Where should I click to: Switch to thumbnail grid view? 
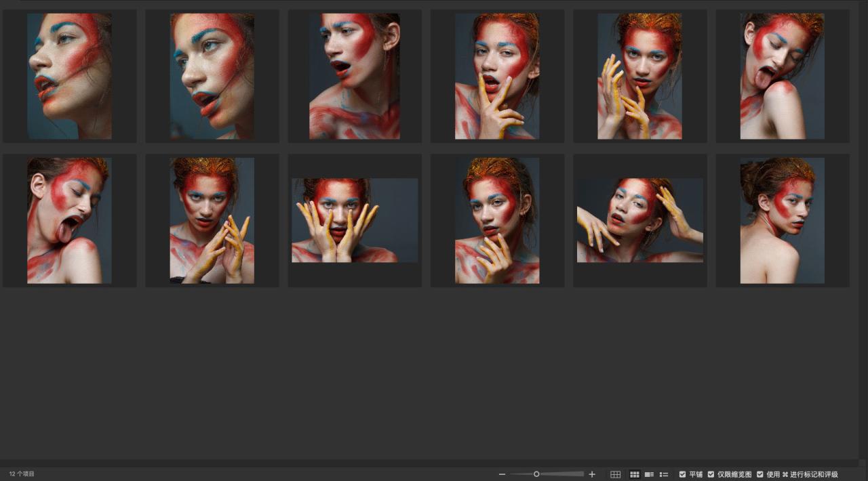pos(635,474)
